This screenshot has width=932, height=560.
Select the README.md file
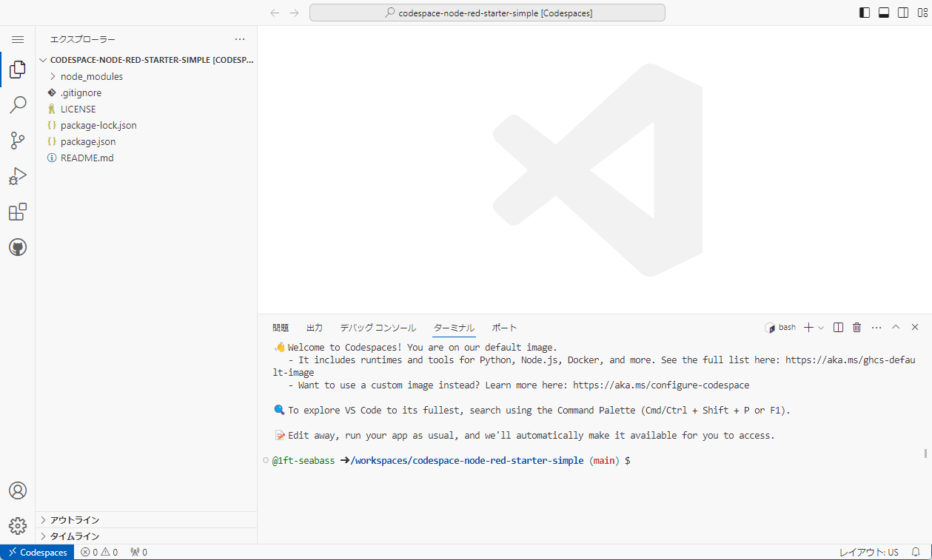click(x=87, y=158)
